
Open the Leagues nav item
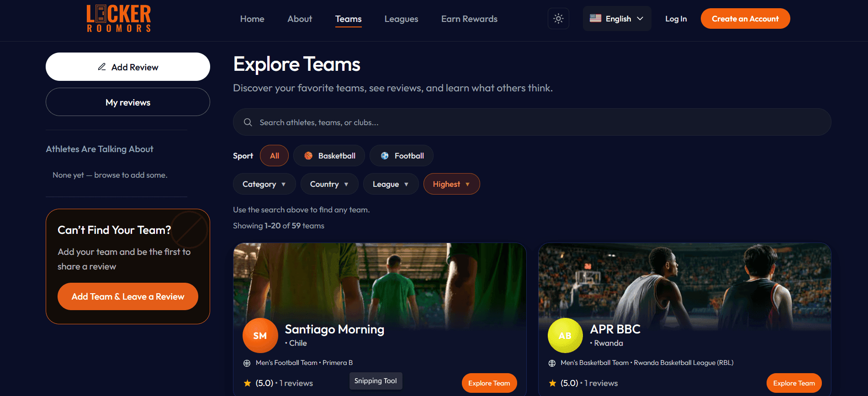tap(401, 19)
